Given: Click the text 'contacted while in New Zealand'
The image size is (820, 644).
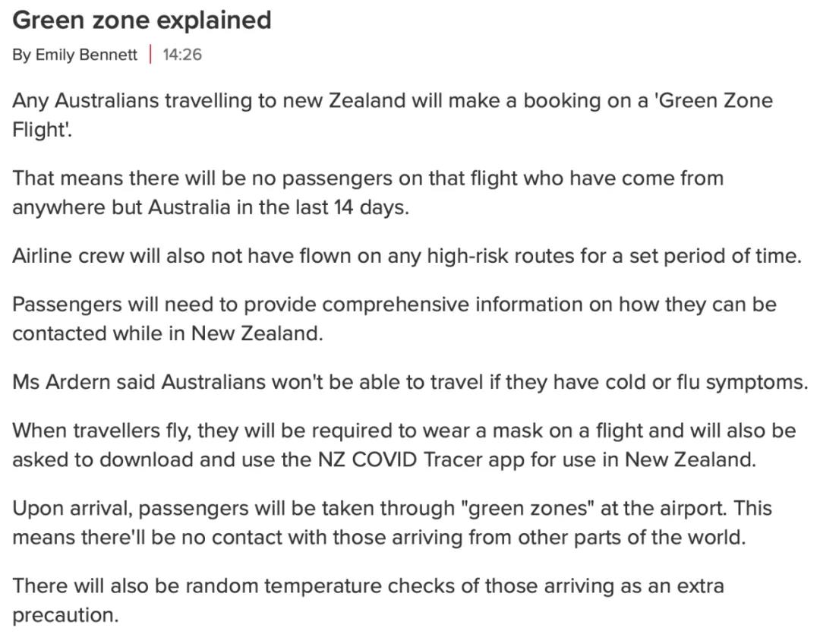Looking at the screenshot, I should point(166,333).
